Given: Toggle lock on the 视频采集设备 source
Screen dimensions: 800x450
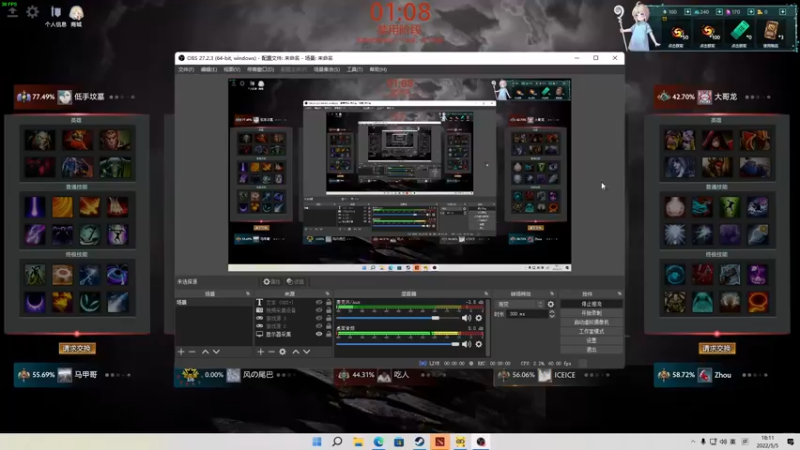Looking at the screenshot, I should coord(329,310).
